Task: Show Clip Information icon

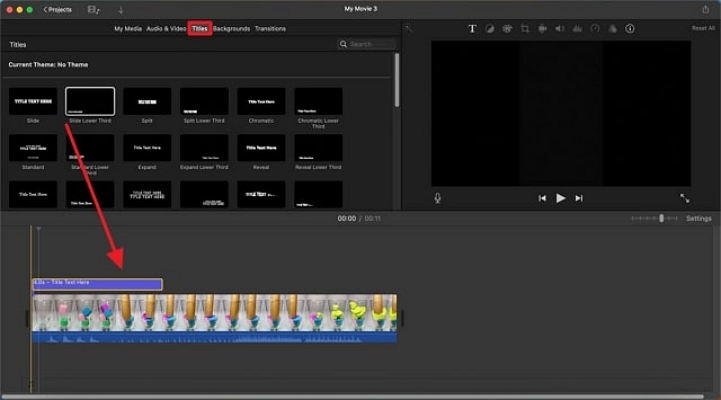Action: point(630,29)
